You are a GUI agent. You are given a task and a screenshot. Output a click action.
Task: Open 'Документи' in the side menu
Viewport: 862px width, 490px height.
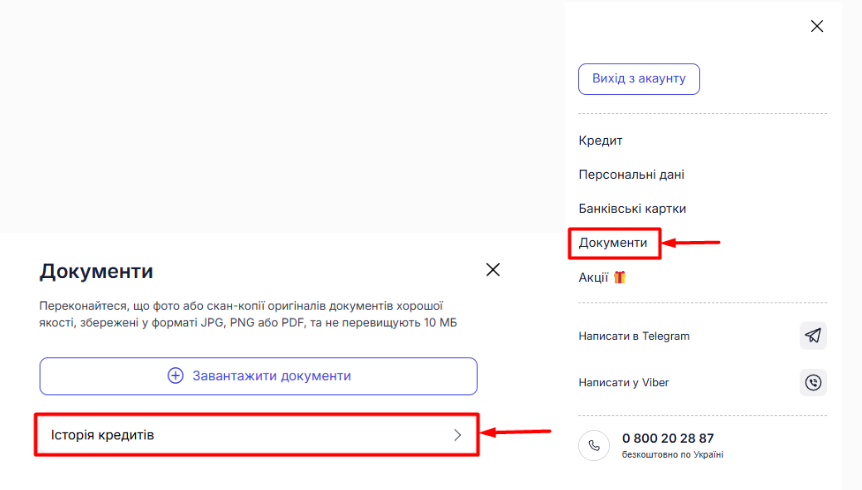pyautogui.click(x=613, y=243)
